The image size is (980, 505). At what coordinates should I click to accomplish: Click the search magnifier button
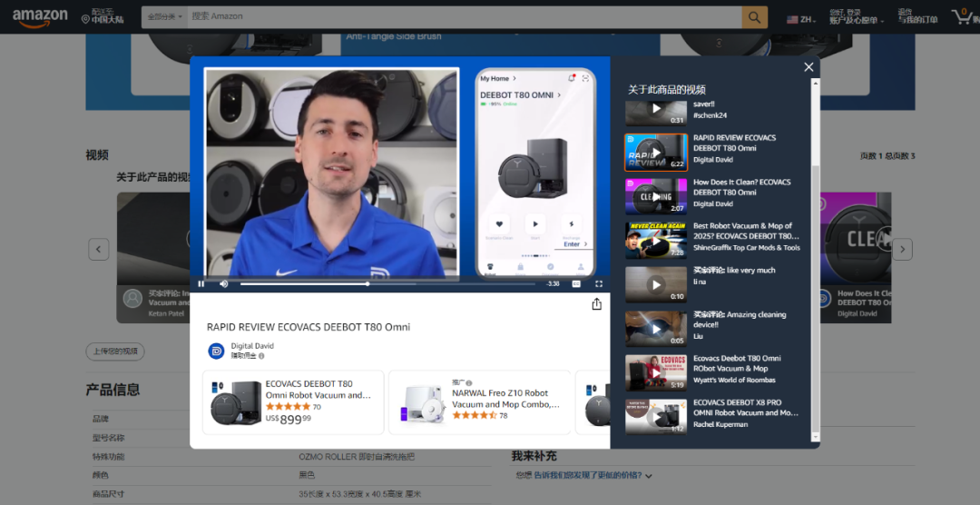754,17
